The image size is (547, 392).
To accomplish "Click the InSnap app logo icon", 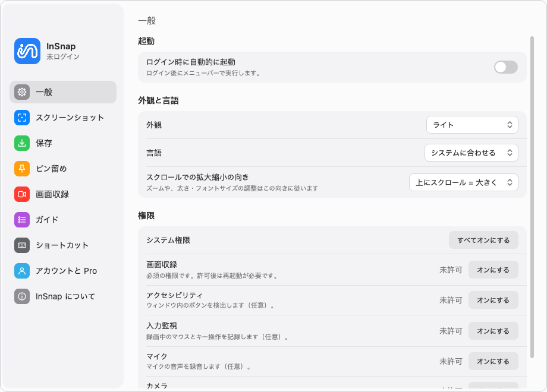I will pos(27,51).
